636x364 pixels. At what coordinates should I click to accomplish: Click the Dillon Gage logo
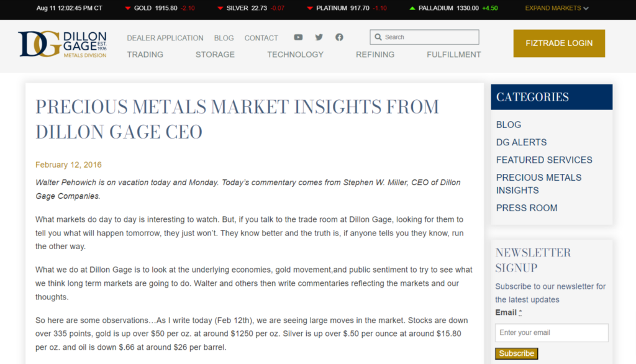(63, 44)
